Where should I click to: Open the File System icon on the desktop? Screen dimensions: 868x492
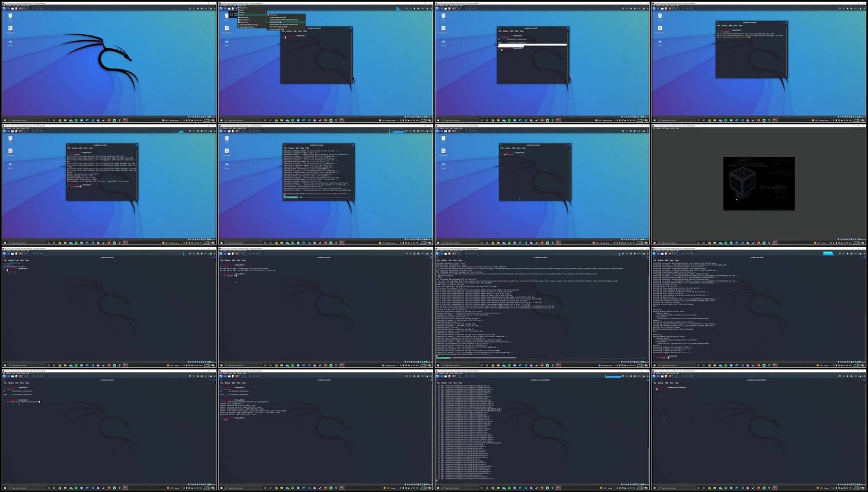[10, 28]
